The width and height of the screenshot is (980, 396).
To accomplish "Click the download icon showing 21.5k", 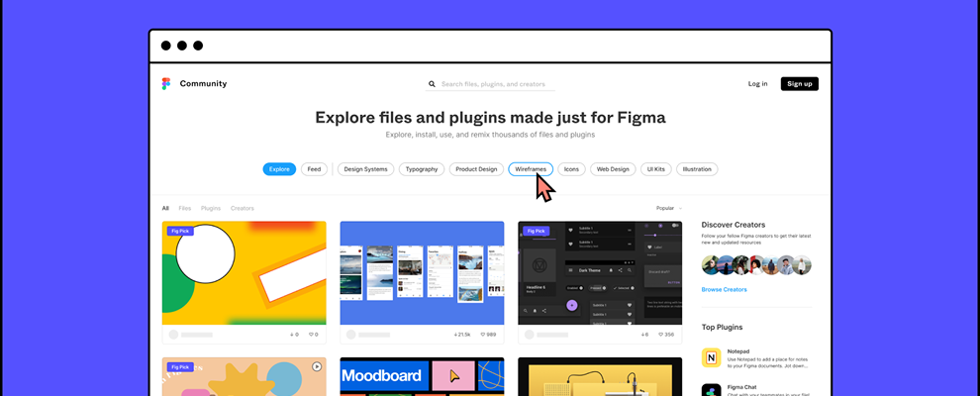I will 455,335.
